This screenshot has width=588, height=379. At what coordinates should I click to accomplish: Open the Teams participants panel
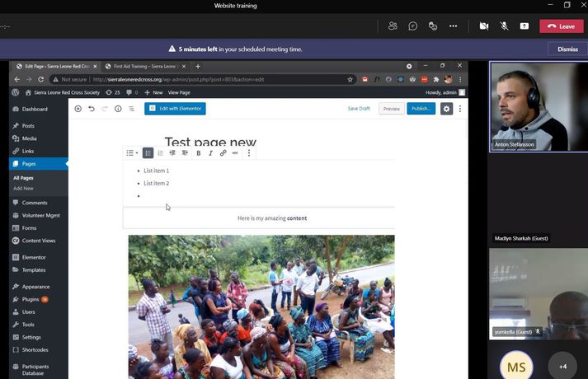pyautogui.click(x=393, y=26)
